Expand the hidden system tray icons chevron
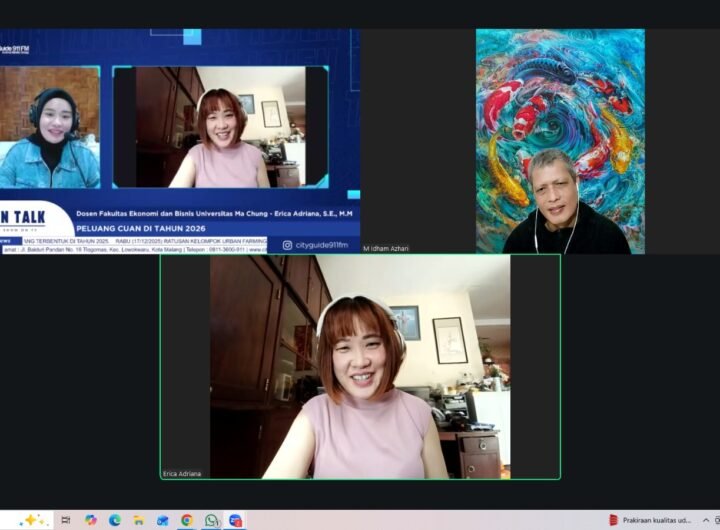The height and width of the screenshot is (530, 720). pyautogui.click(x=706, y=520)
